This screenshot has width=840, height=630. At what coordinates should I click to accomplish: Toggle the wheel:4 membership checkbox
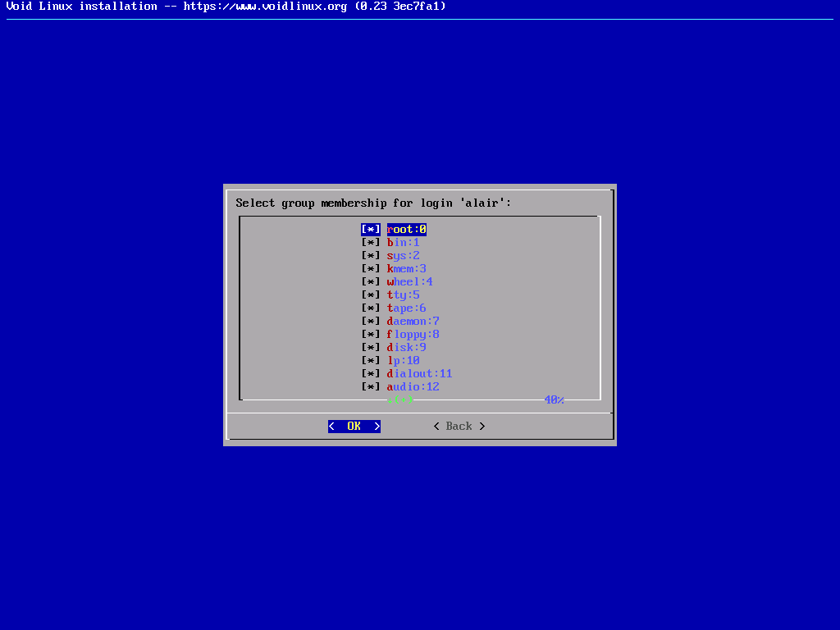[x=371, y=282]
